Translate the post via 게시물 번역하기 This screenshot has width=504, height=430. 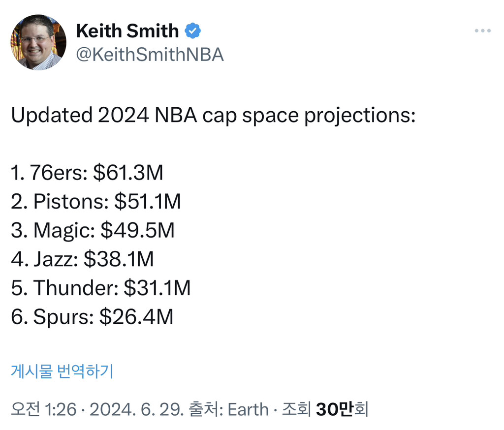point(62,371)
